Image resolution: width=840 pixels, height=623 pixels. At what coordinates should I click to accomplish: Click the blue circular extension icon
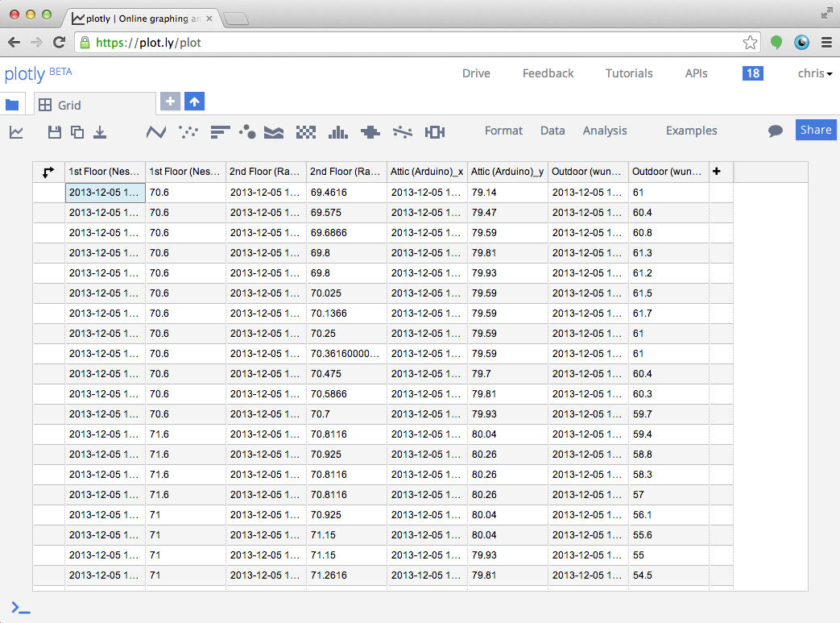point(801,43)
